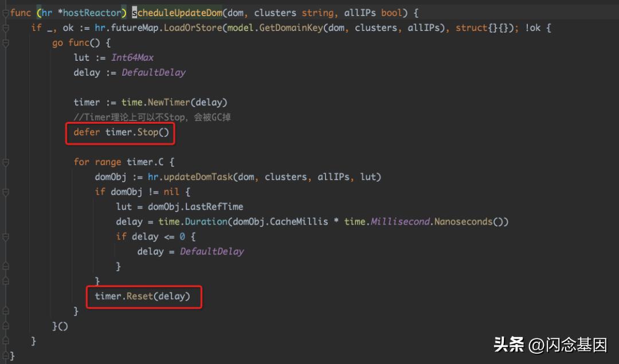Click fold end marker closing the 'if delay <= 0' block
The height and width of the screenshot is (364, 619).
click(x=6, y=267)
